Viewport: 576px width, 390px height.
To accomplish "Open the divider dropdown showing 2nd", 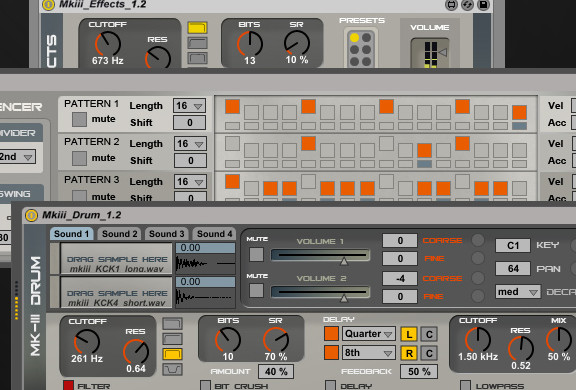I will 17,157.
